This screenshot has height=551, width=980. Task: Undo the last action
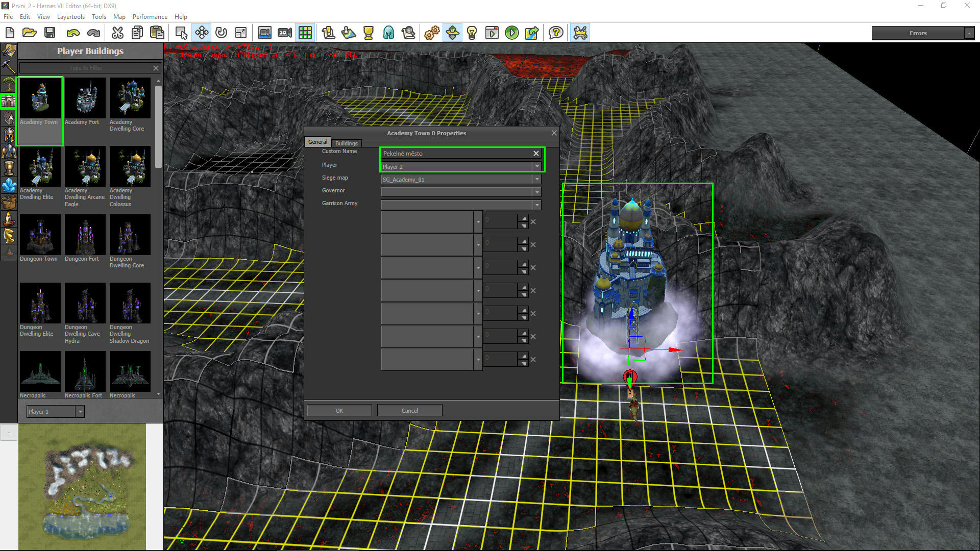click(73, 33)
